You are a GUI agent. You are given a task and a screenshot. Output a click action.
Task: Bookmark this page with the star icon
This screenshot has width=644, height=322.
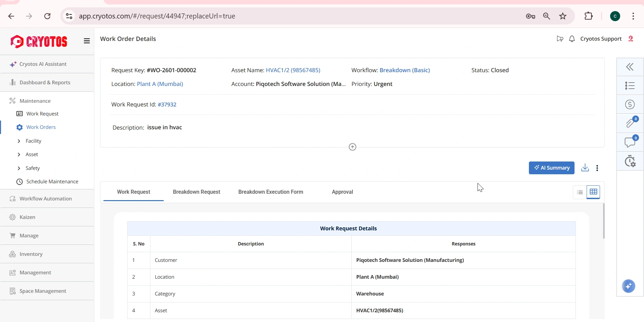563,16
